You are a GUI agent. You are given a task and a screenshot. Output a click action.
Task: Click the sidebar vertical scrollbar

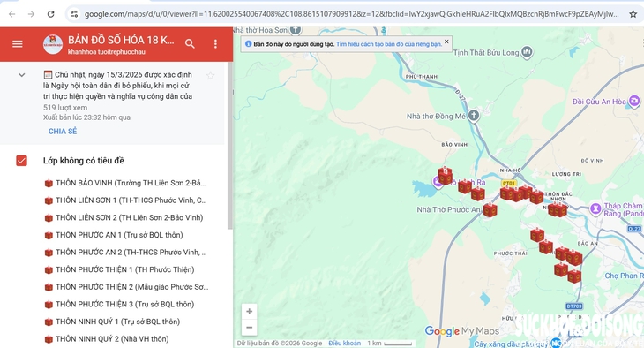click(x=229, y=146)
